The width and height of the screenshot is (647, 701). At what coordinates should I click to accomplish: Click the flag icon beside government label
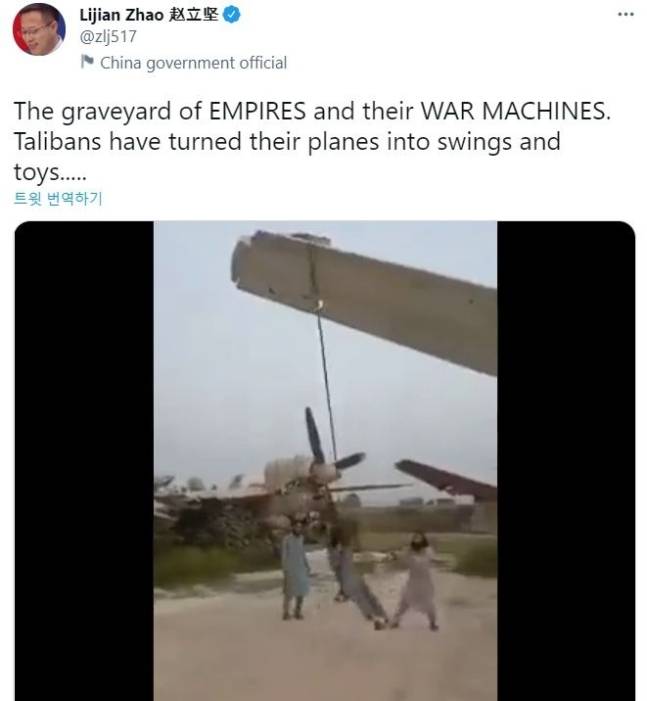[87, 62]
